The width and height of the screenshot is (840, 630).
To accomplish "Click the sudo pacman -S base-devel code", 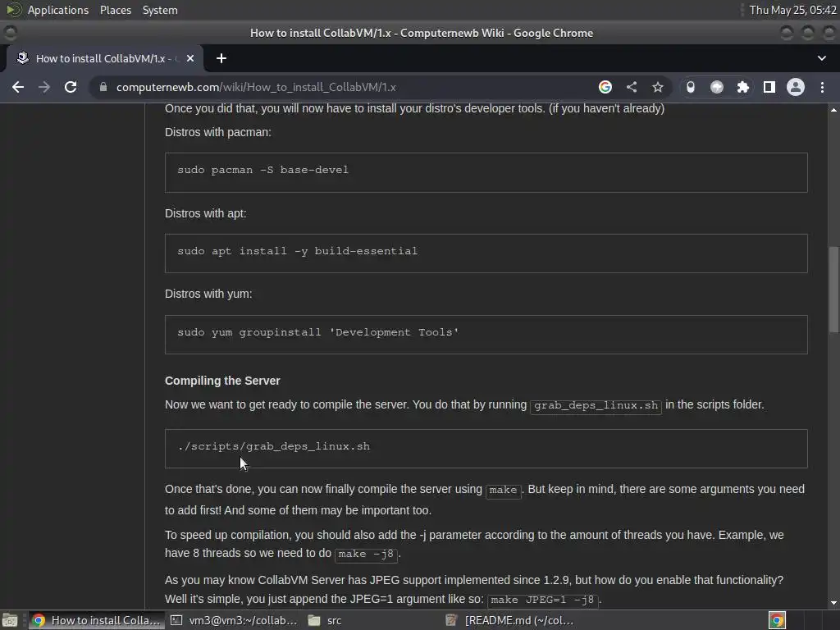I will coord(263,170).
